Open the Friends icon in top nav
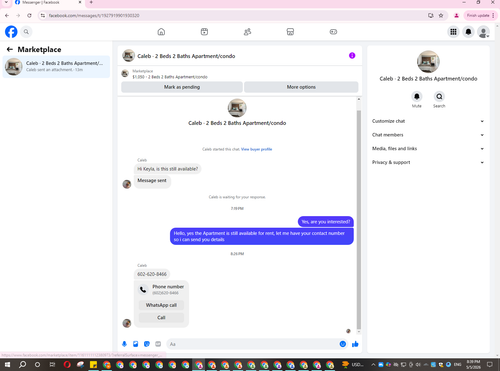 247,32
